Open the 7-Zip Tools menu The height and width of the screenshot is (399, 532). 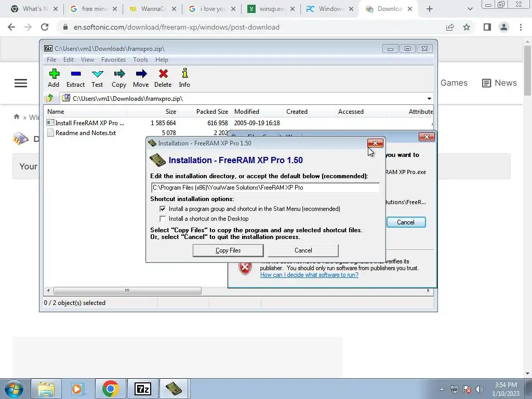[140, 59]
